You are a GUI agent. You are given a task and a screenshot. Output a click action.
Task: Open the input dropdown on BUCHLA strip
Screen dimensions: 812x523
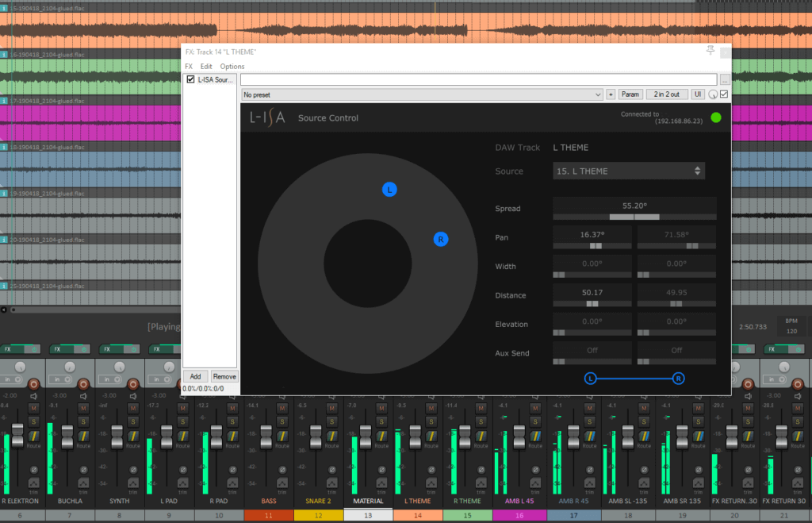(61, 379)
